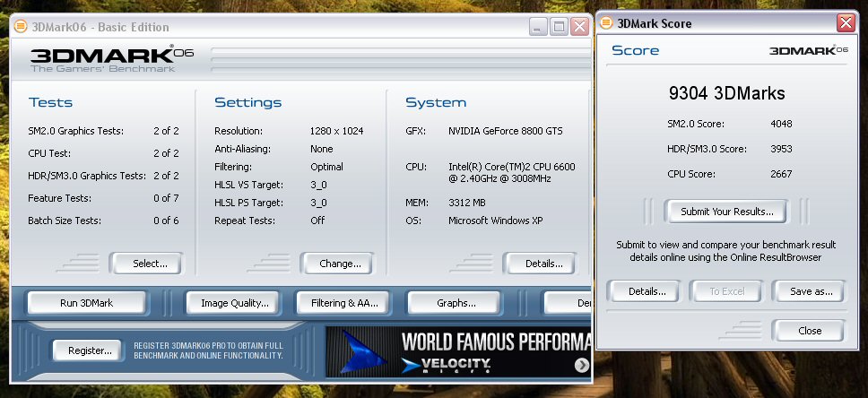Click the 9304 3DMarks score text
The height and width of the screenshot is (398, 868).
click(x=727, y=93)
